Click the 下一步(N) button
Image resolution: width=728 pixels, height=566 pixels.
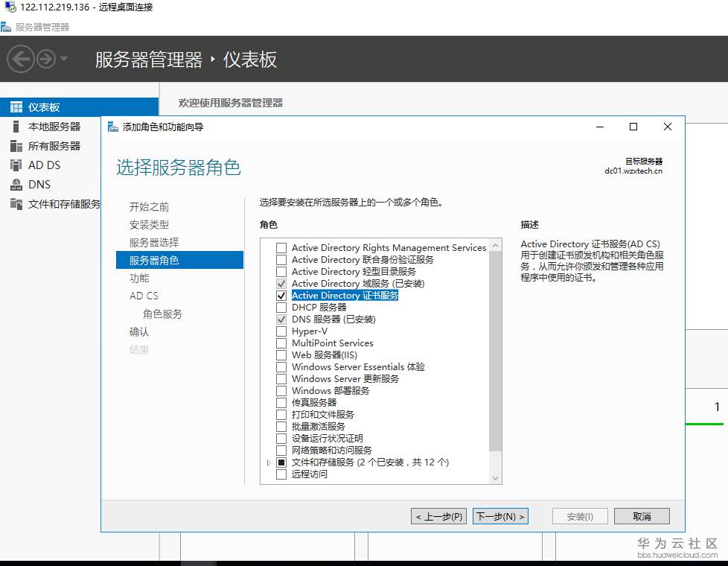(x=501, y=515)
